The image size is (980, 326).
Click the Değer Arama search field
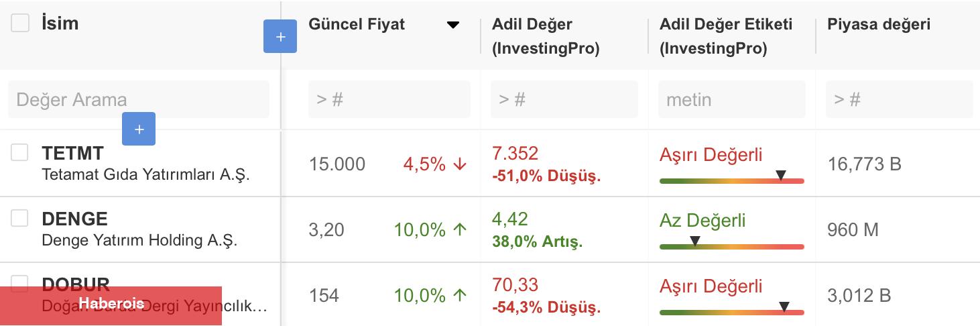tap(139, 99)
